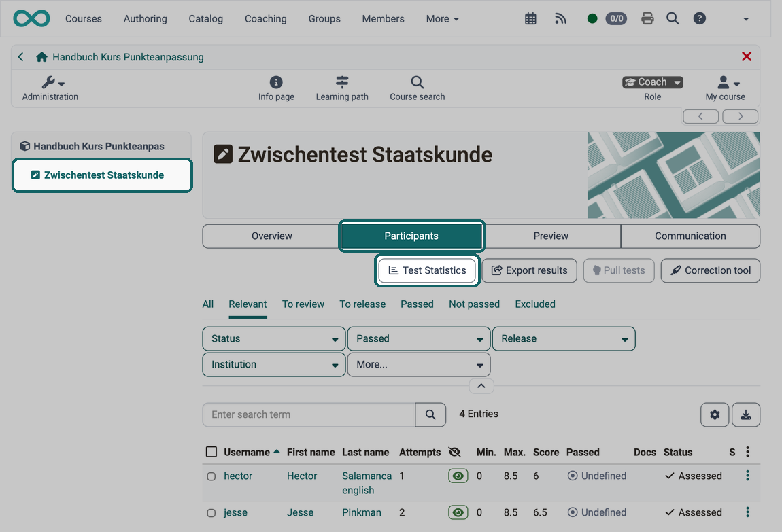Viewport: 782px width, 532px height.
Task: Select checkbox for jesse row
Action: [211, 512]
